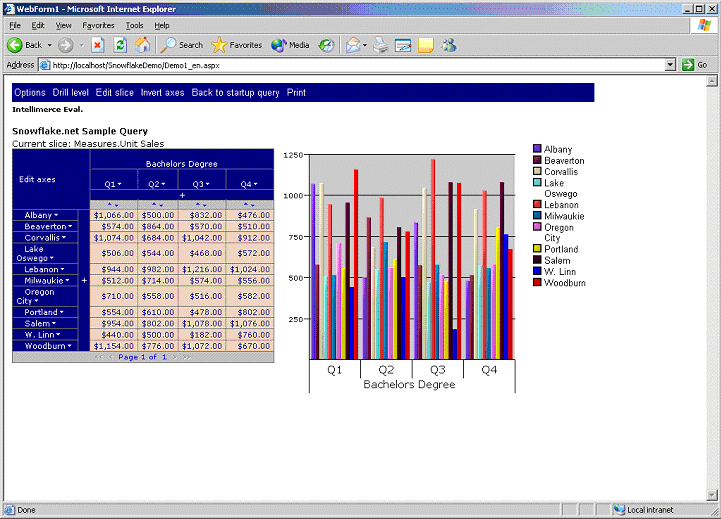721x519 pixels.
Task: Click the W. Linn Q3 cell $182.00
Action: pos(202,335)
